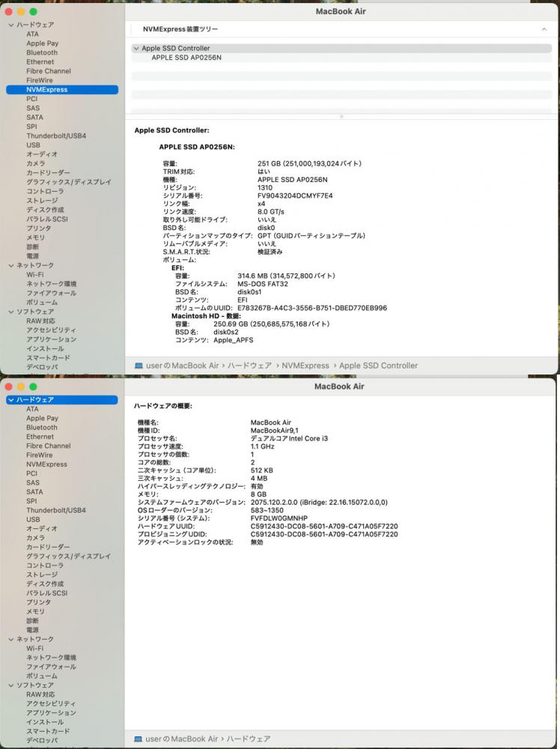Select Bluetooth in top window sidebar
Viewport: 560px width, 749px height.
42,52
